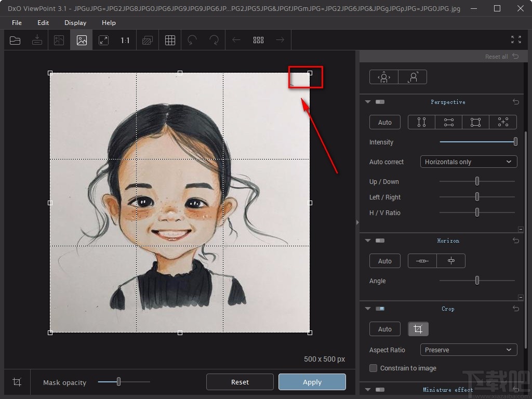
Task: Toggle the Horizon correction switch
Action: click(379, 241)
